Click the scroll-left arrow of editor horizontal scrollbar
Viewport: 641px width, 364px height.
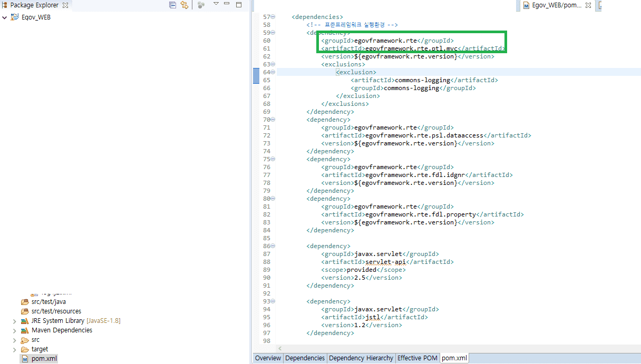[280, 348]
